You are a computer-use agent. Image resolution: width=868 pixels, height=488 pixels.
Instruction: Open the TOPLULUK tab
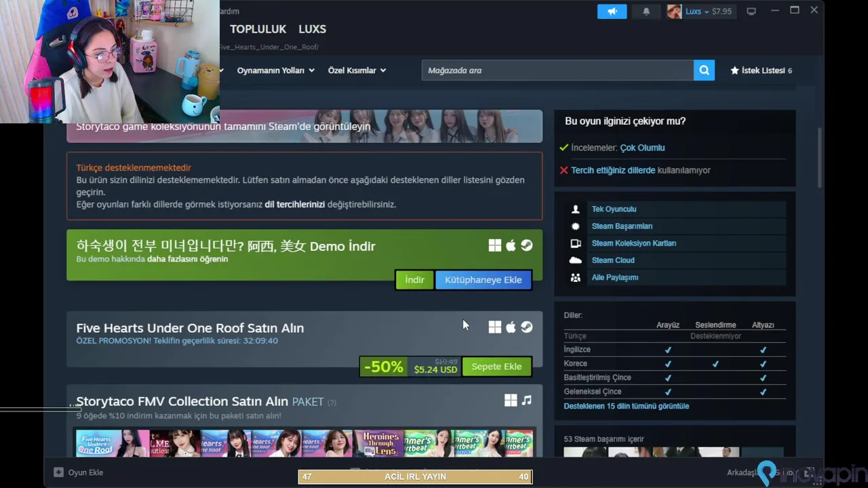(x=258, y=29)
